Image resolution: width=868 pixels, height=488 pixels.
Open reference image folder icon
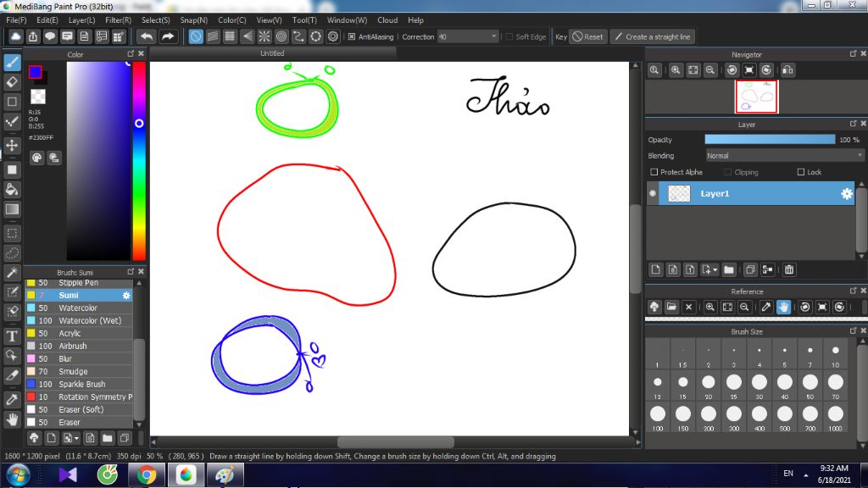click(671, 307)
